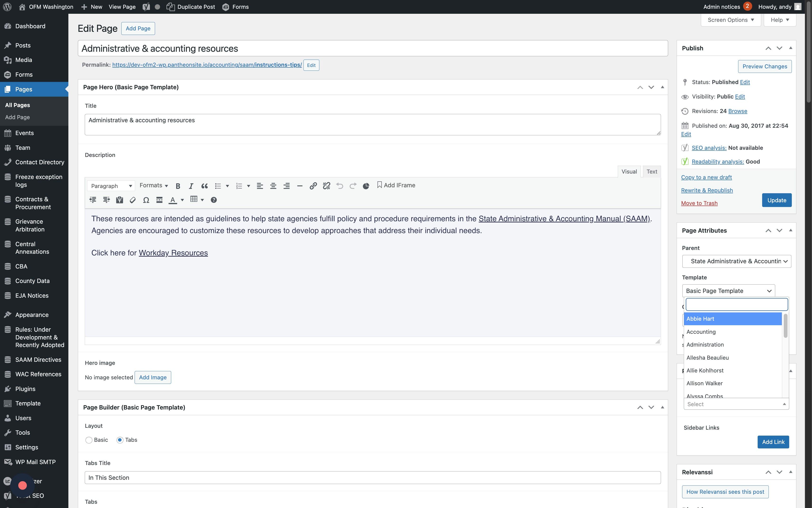Open the text color picker arrow

182,200
